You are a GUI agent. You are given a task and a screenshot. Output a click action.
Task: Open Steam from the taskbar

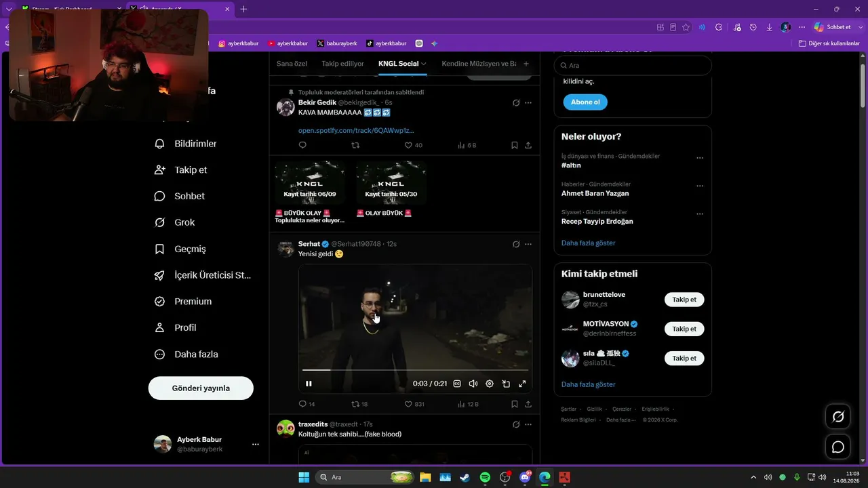click(465, 477)
